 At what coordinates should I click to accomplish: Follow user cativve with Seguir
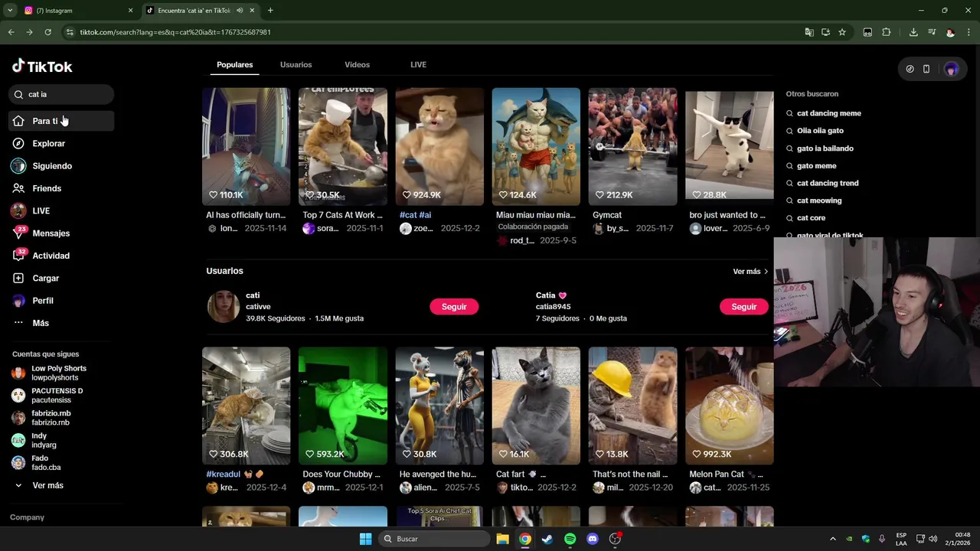(x=454, y=306)
